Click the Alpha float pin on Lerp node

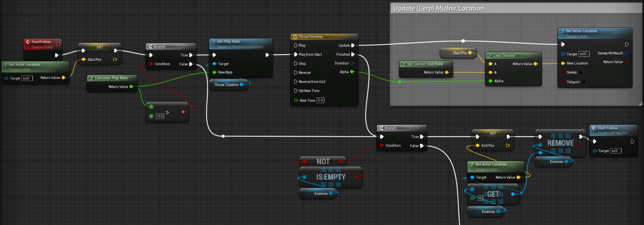tap(491, 81)
